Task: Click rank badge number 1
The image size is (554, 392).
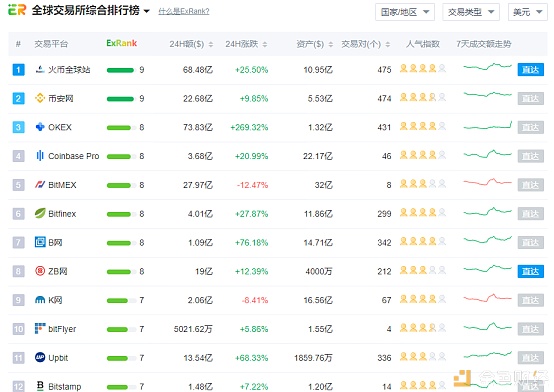Action: [18, 70]
